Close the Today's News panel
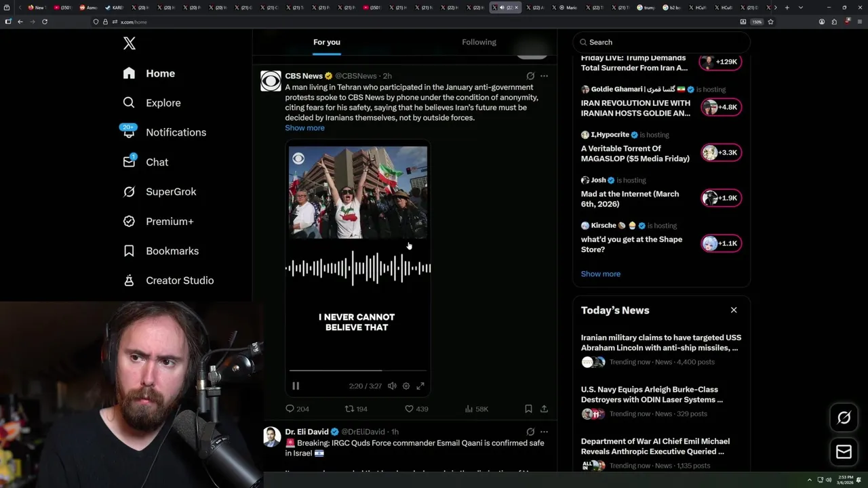Screen dimensions: 868x488 pyautogui.click(x=734, y=310)
